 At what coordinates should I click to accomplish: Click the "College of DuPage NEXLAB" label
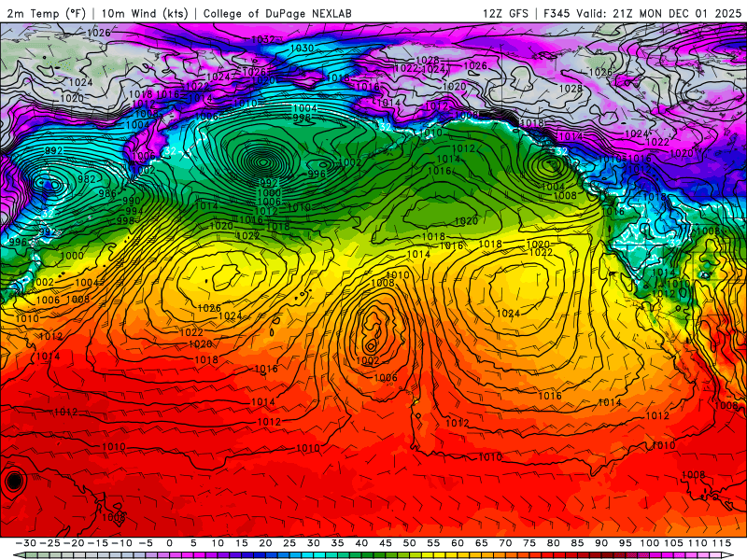[277, 13]
